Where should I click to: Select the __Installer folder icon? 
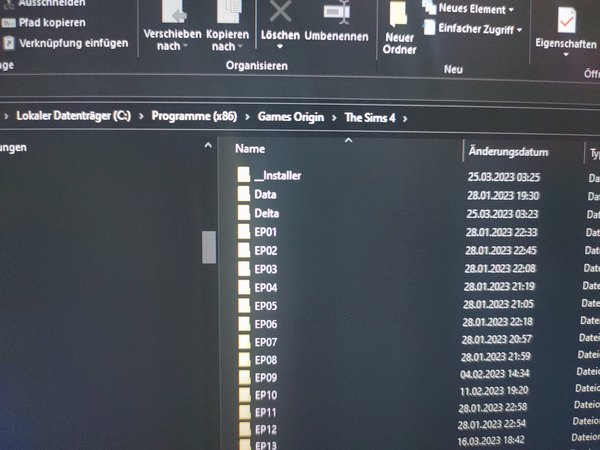pos(244,175)
